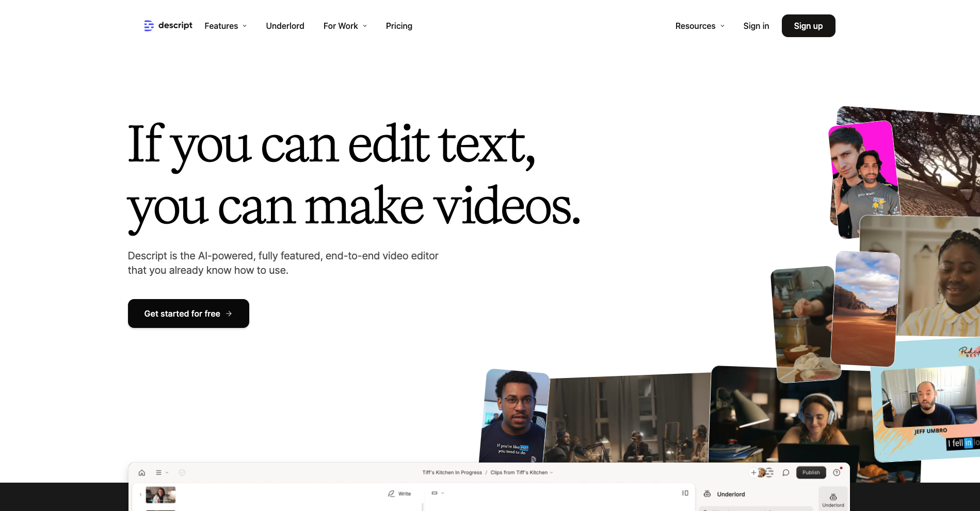Screen dimensions: 980x511
Task: Expand the For Work dropdown
Action: click(345, 26)
